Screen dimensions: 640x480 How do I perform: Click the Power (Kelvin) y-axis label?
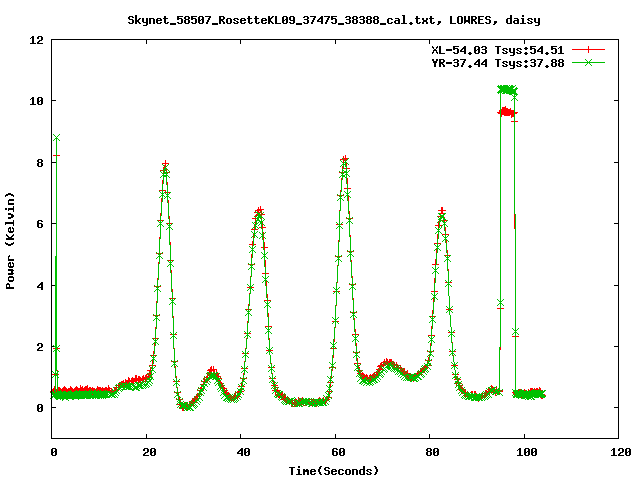point(10,241)
